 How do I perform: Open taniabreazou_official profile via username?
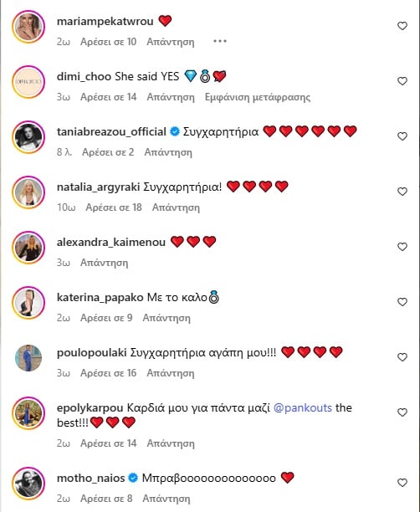[111, 131]
